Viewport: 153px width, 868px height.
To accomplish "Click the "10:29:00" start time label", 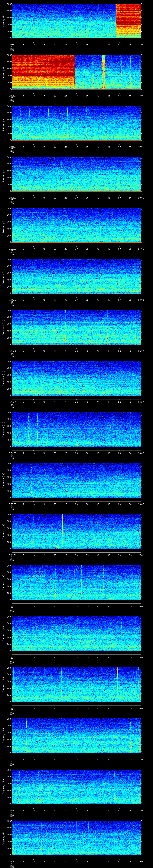I will pyautogui.click(x=12, y=708).
